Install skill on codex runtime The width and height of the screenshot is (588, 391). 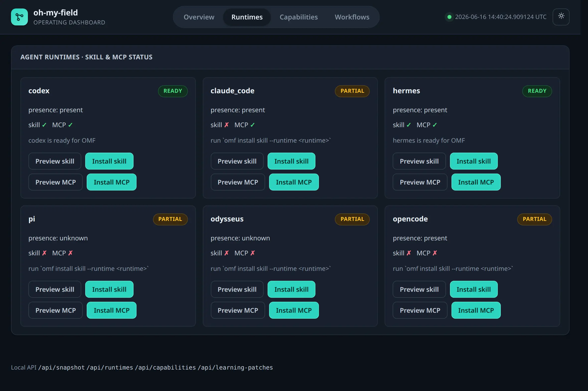[109, 161]
